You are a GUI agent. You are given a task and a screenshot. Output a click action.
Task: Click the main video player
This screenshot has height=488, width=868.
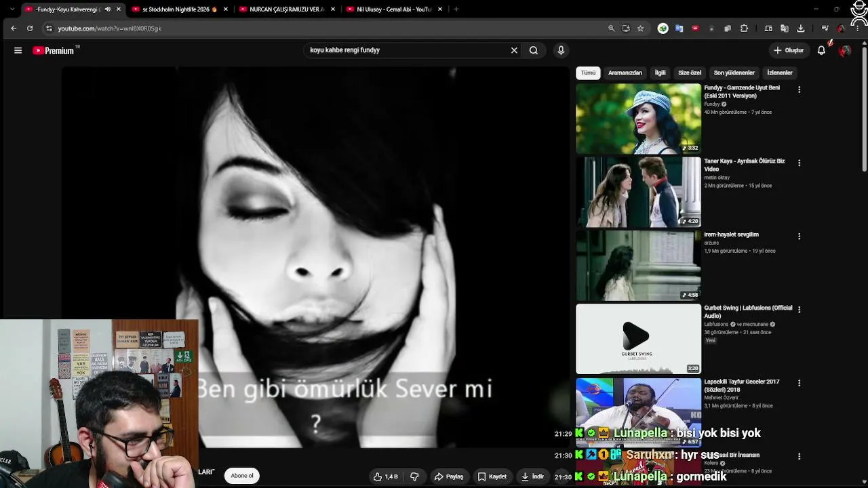point(315,258)
